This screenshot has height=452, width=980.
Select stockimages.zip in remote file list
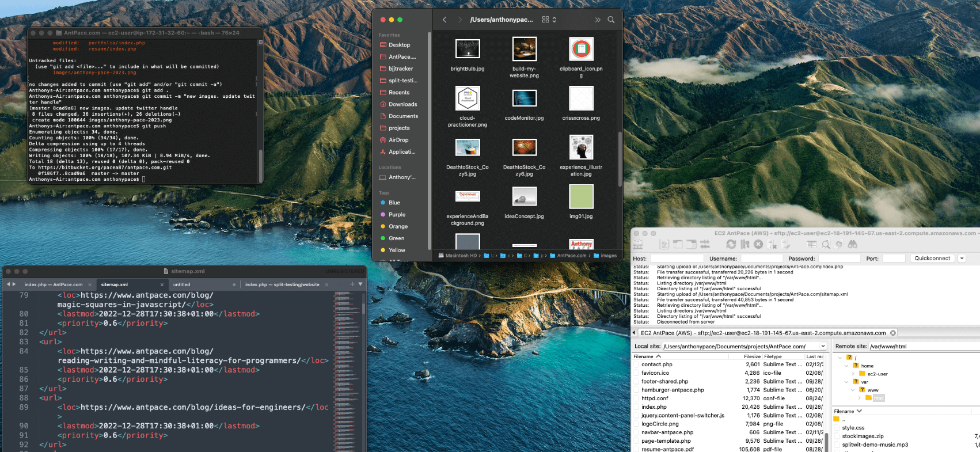tap(863, 436)
